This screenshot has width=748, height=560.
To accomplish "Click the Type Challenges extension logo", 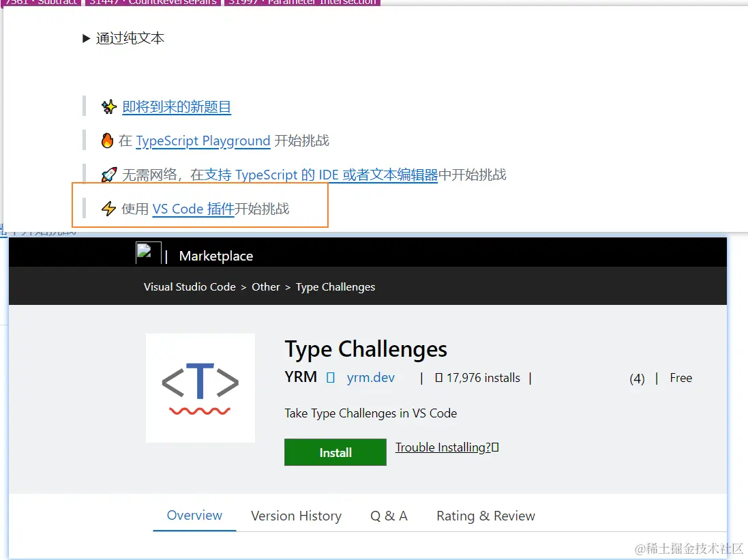I will (200, 387).
